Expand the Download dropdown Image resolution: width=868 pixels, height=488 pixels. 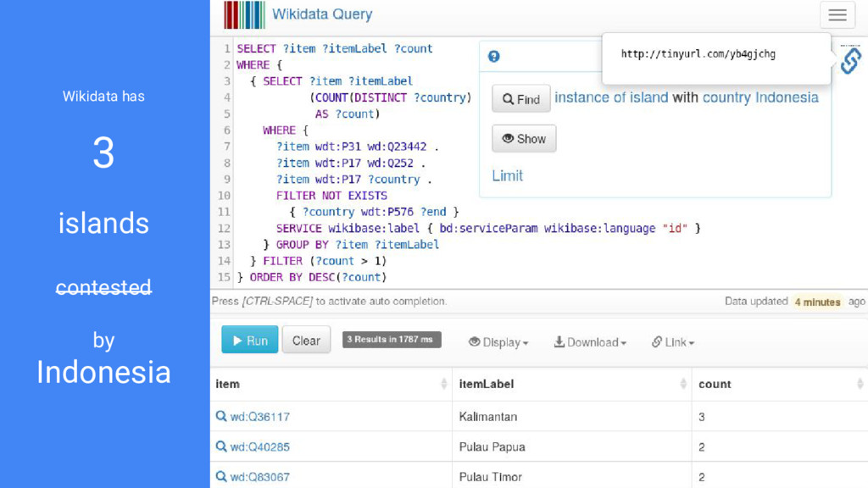point(590,342)
